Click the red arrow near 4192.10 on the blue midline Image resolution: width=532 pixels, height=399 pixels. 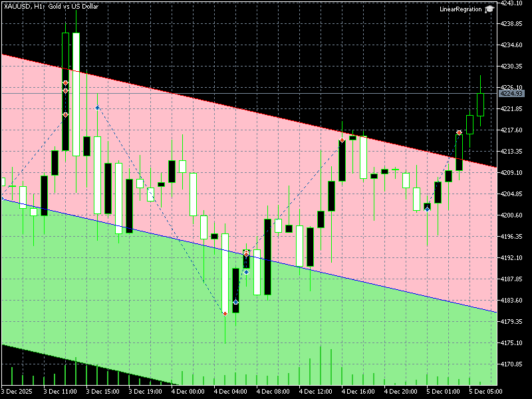tap(246, 253)
